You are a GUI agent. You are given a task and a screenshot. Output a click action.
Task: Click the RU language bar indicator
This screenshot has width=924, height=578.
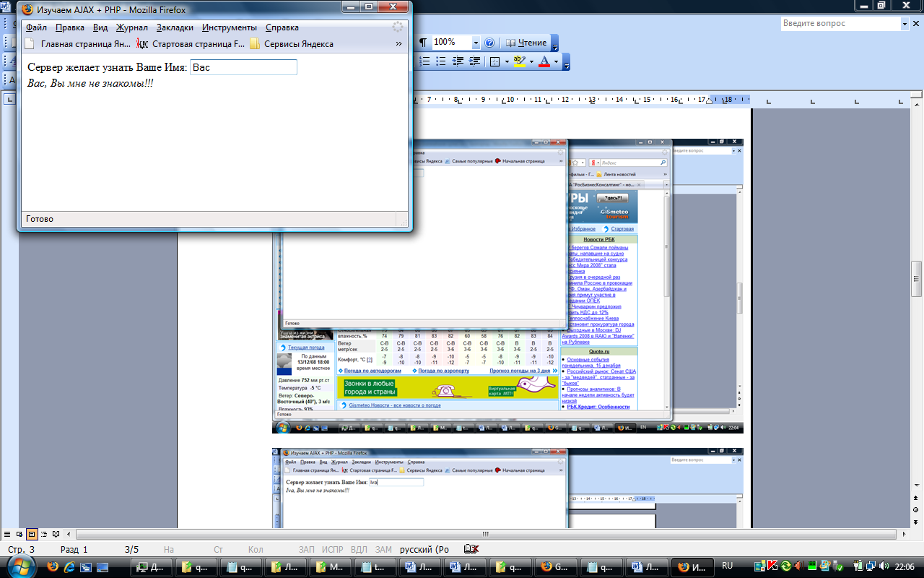tap(728, 566)
